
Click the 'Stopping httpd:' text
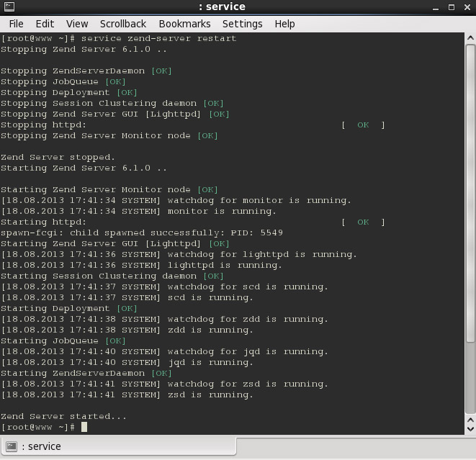point(43,125)
